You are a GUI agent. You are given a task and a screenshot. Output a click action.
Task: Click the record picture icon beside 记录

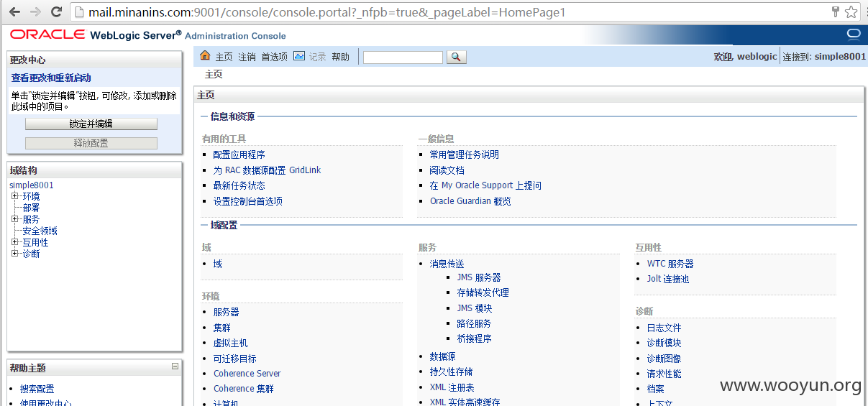pyautogui.click(x=299, y=56)
